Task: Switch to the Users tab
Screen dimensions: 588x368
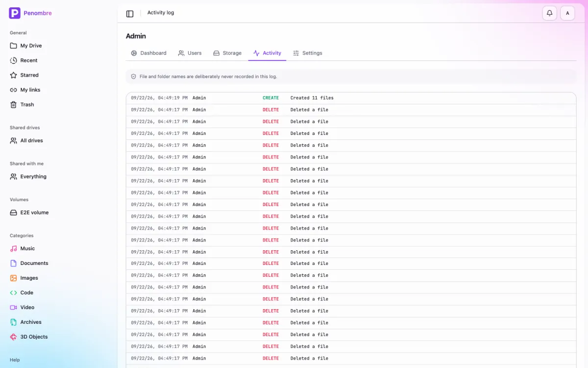Action: [x=190, y=53]
